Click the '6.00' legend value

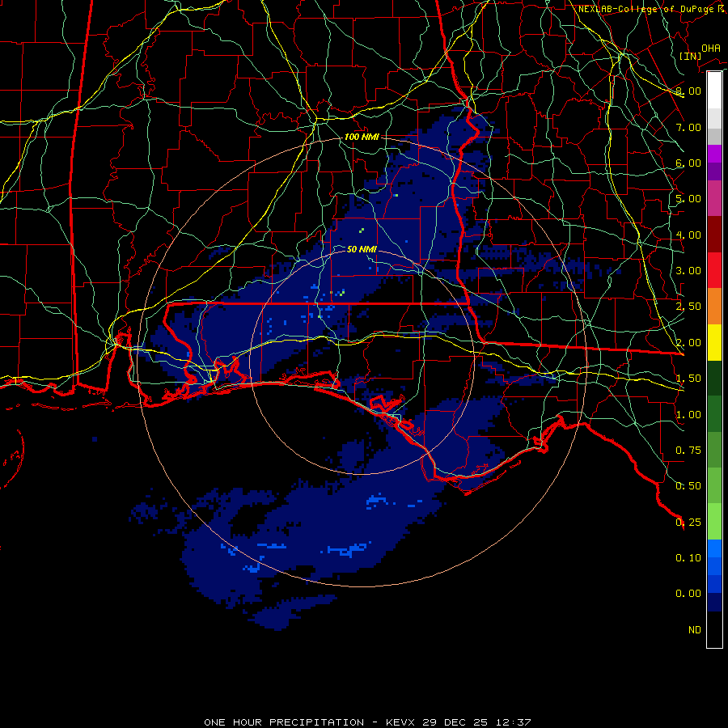point(688,163)
